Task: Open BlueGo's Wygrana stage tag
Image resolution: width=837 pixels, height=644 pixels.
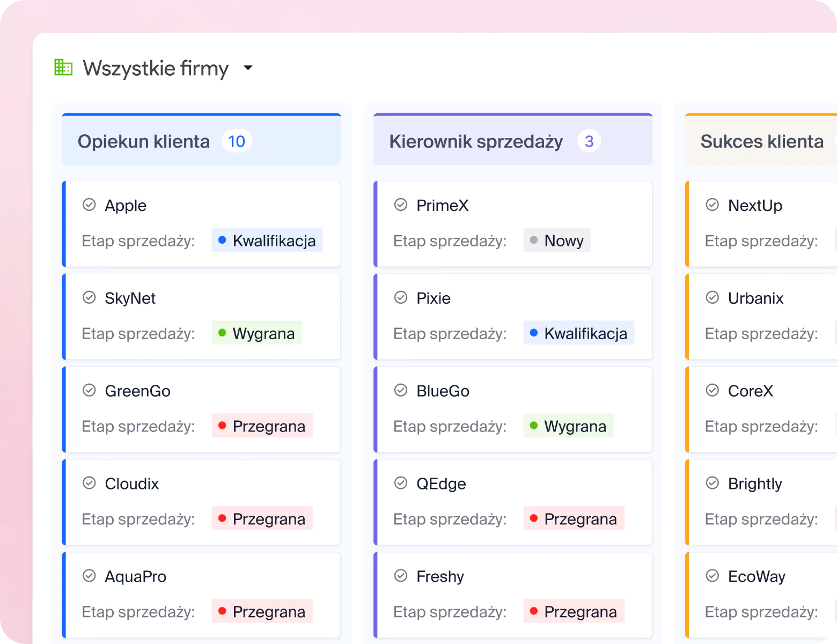Action: click(568, 426)
